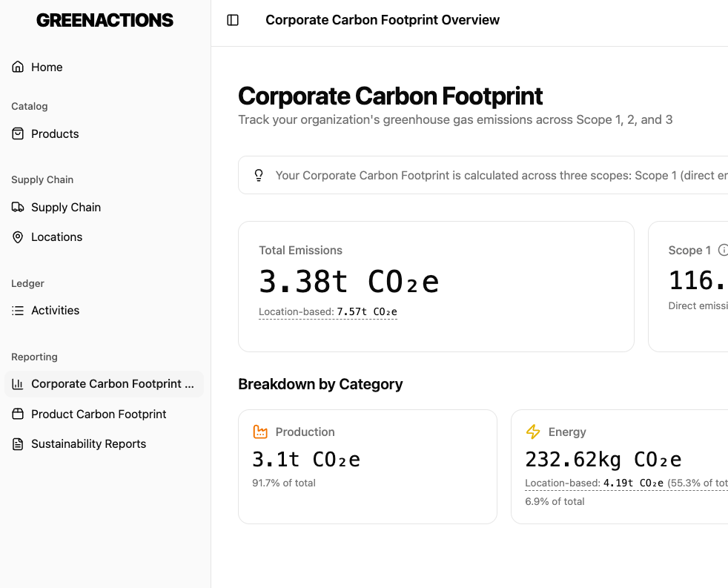728x588 pixels.
Task: Click the Production breakdown card
Action: pyautogui.click(x=368, y=466)
